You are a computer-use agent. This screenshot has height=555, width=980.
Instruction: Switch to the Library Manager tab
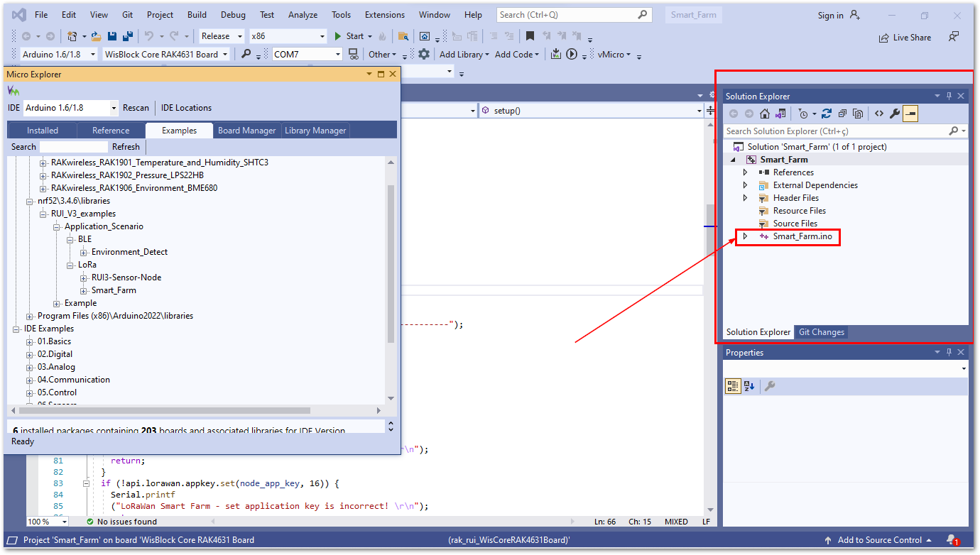[x=315, y=130]
